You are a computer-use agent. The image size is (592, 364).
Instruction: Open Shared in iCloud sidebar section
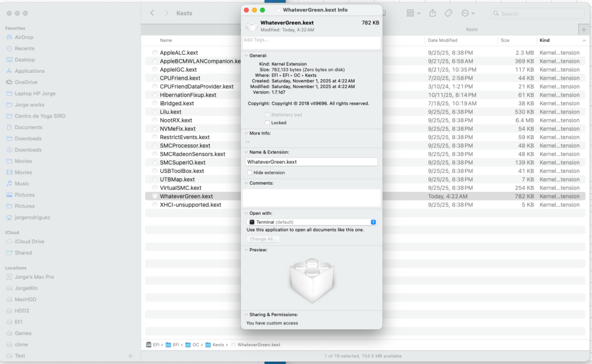tap(23, 253)
